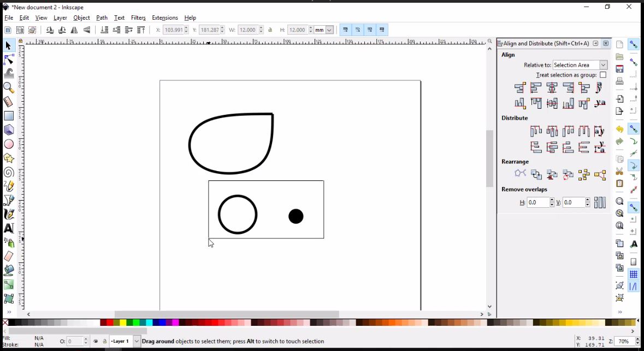Viewport: 644px width, 351px height.
Task: Select the Text tool
Action: (x=9, y=228)
